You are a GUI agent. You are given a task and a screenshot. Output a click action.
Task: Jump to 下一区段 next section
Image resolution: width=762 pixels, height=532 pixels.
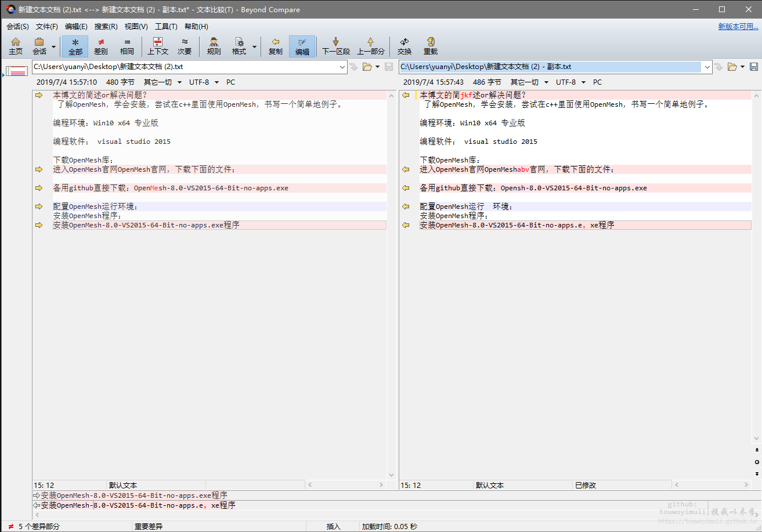(x=336, y=46)
